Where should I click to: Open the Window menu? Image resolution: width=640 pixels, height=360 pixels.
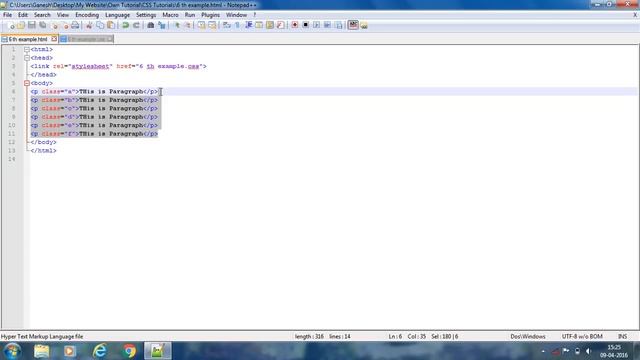pos(236,15)
